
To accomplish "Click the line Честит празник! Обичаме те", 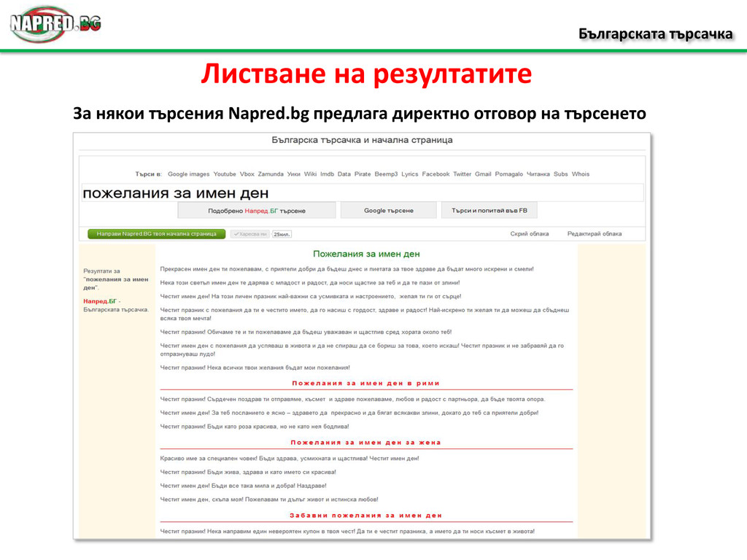I will coord(306,332).
